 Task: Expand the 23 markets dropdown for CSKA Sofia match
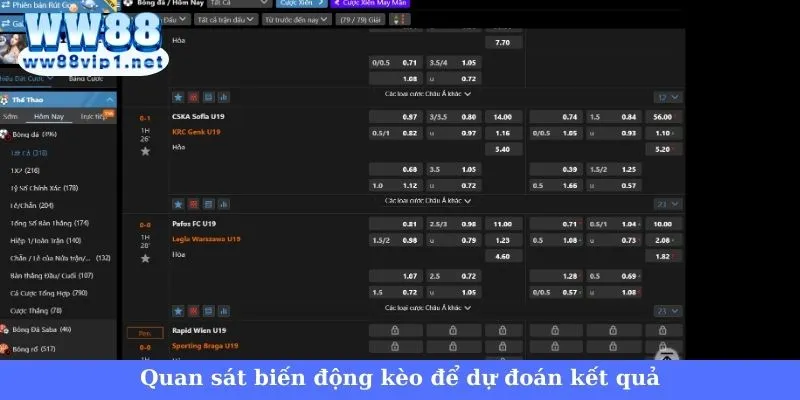point(668,204)
